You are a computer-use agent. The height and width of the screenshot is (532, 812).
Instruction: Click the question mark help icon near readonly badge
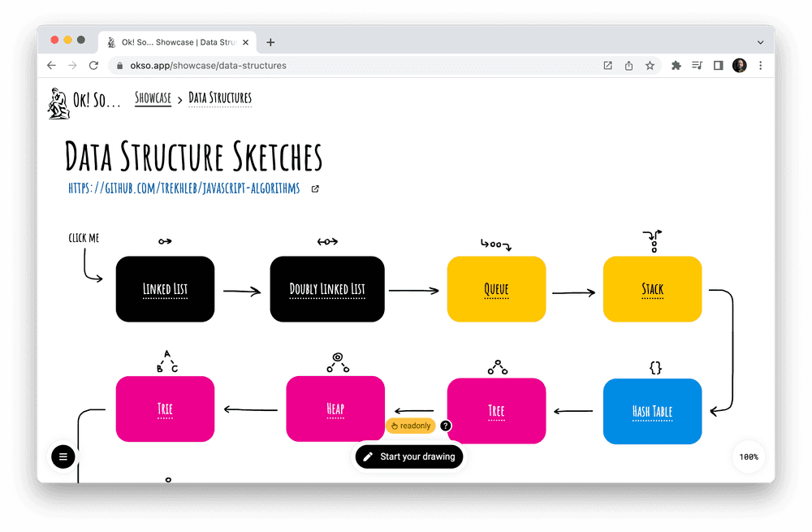pos(445,426)
